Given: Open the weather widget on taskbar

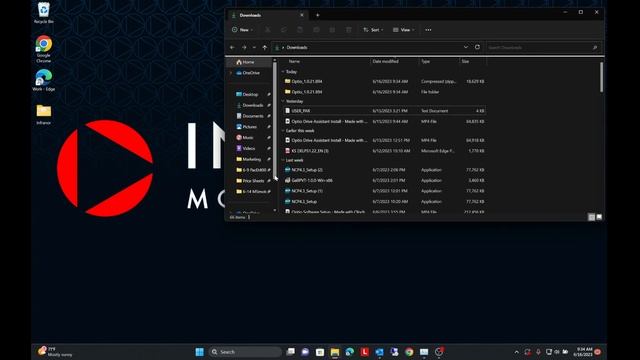Looking at the screenshot, I should [x=55, y=352].
